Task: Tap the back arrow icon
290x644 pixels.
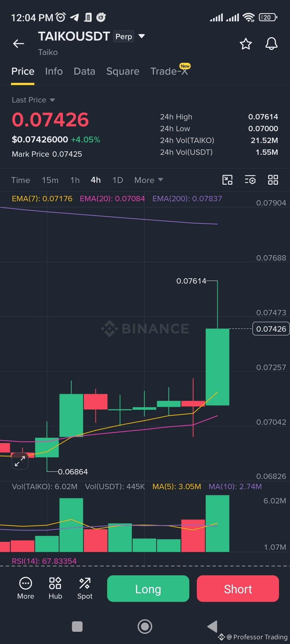Action: [19, 43]
